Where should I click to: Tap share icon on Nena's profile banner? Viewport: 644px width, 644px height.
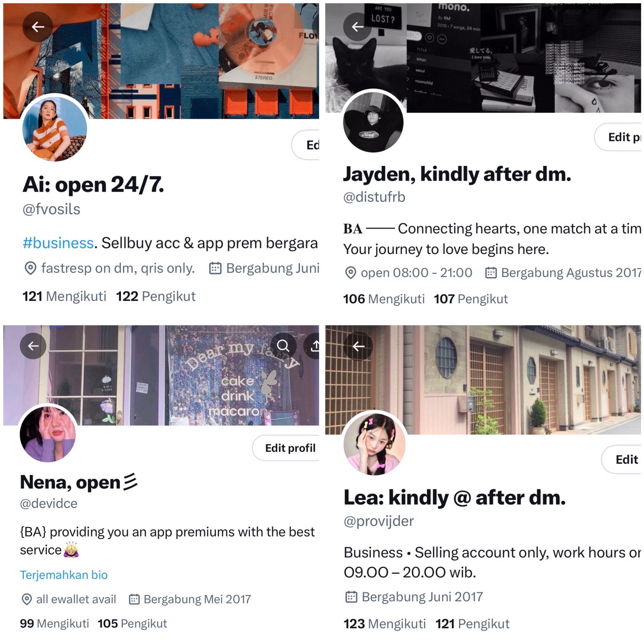tap(315, 346)
